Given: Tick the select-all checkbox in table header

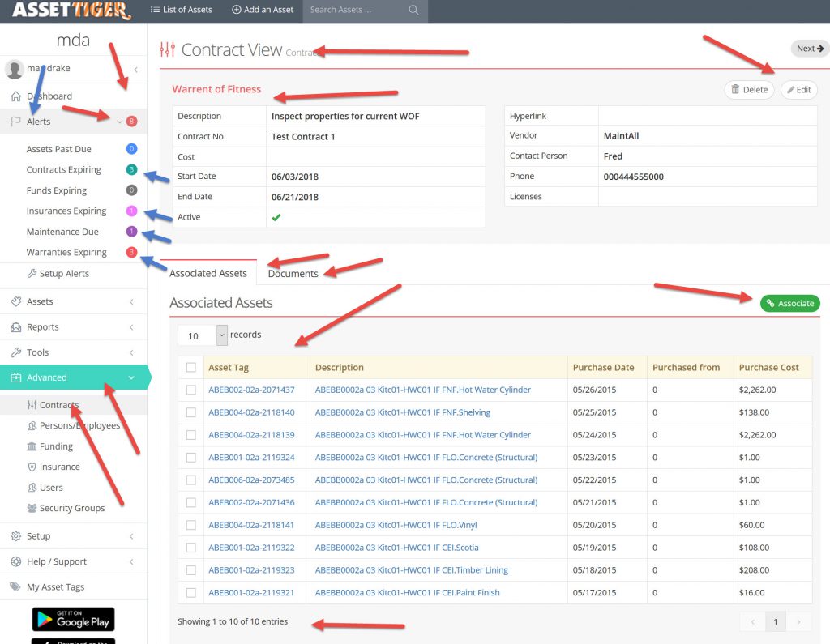Looking at the screenshot, I should (x=191, y=368).
